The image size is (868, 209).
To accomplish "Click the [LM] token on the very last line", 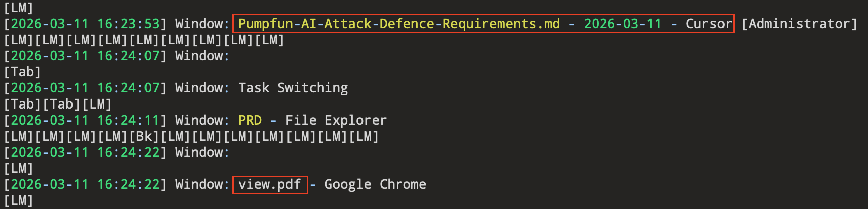I will click(19, 200).
